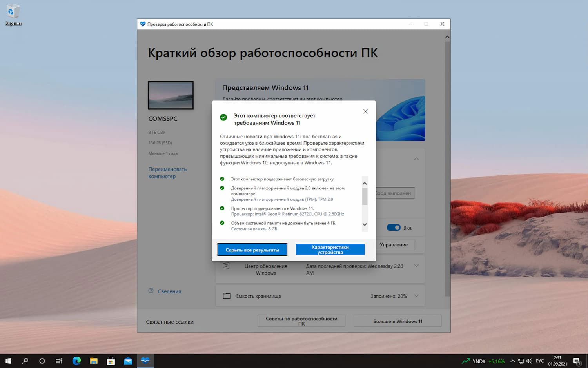
Task: Open the Windows Start menu
Action: click(x=8, y=361)
